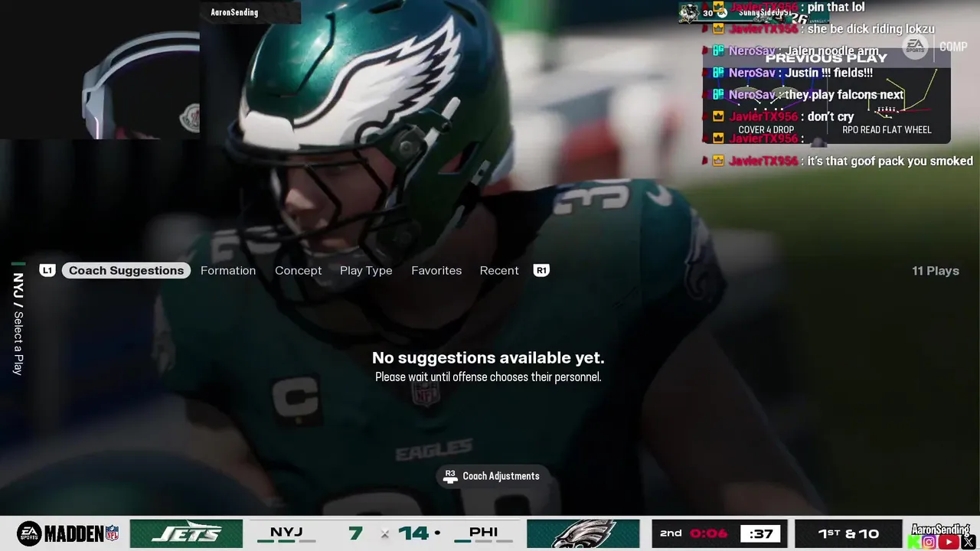This screenshot has width=980, height=551.
Task: Click the MADDEN wordmark in the scorebar
Action: [73, 533]
